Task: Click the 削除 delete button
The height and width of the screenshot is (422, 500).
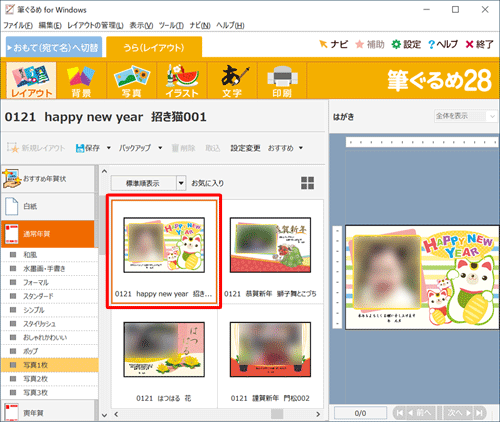Action: pyautogui.click(x=183, y=148)
